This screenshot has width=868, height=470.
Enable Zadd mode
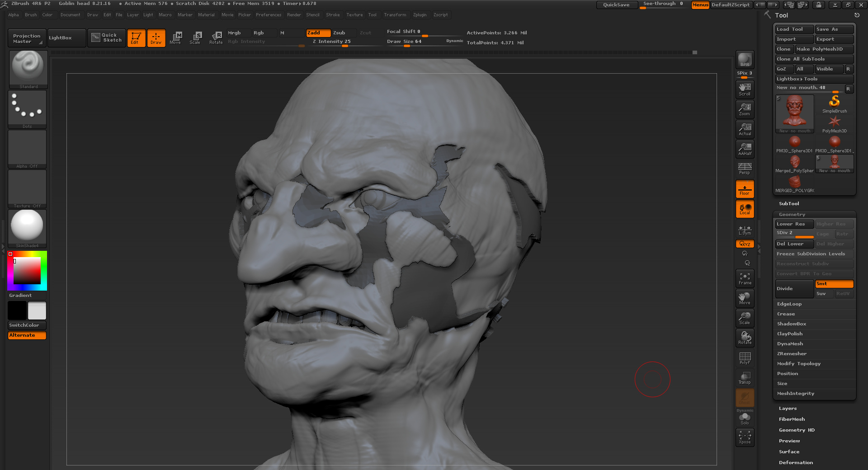(318, 33)
